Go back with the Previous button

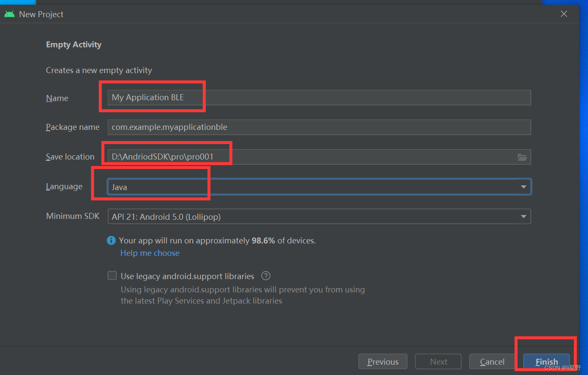[x=383, y=362]
